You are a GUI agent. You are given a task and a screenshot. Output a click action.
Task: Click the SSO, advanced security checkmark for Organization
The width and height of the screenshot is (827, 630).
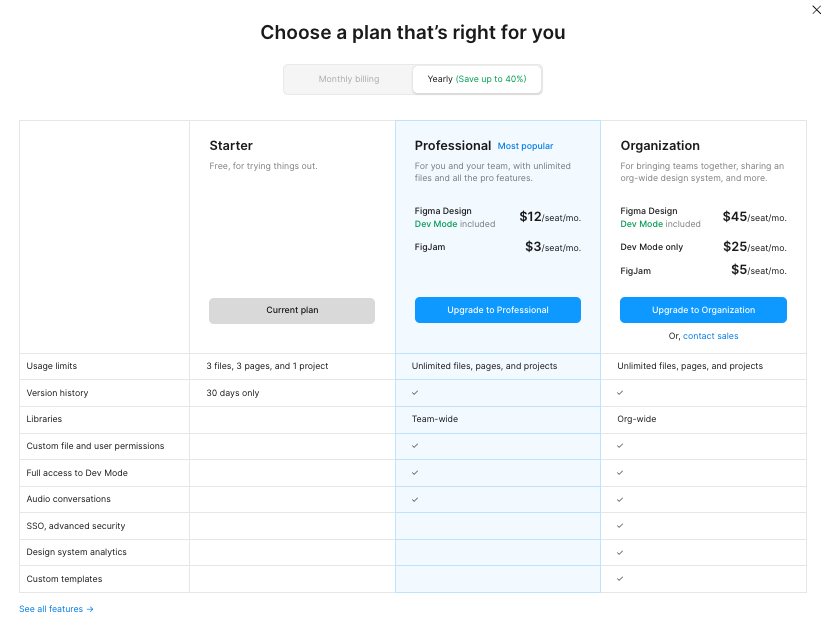[621, 525]
